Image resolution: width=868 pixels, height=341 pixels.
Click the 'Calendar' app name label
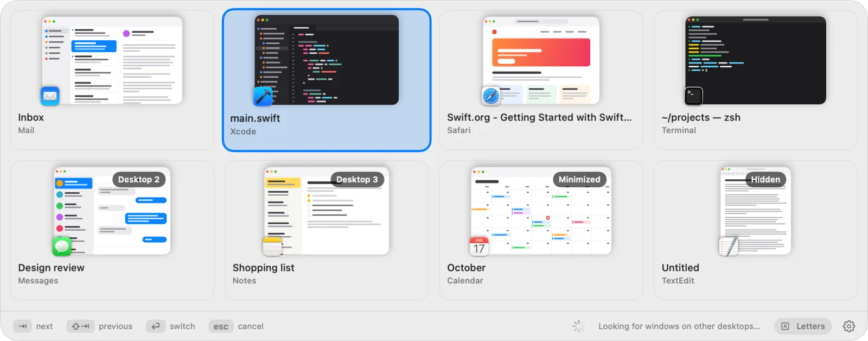tap(465, 281)
